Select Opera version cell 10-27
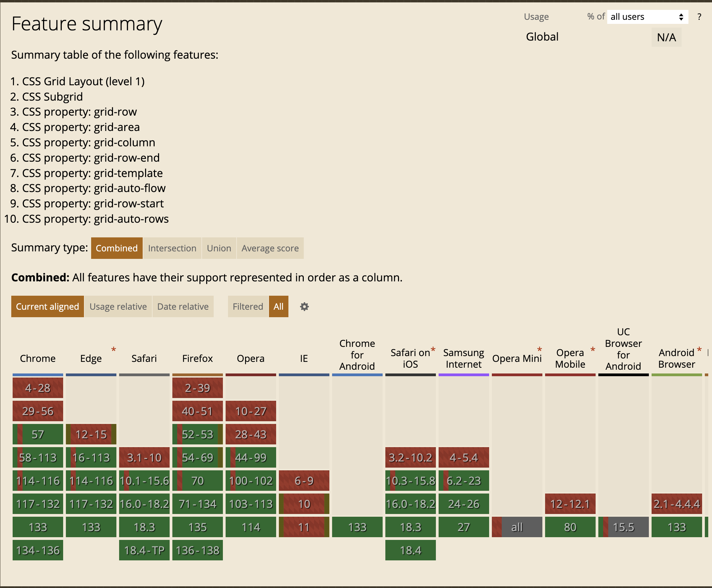 (x=251, y=411)
